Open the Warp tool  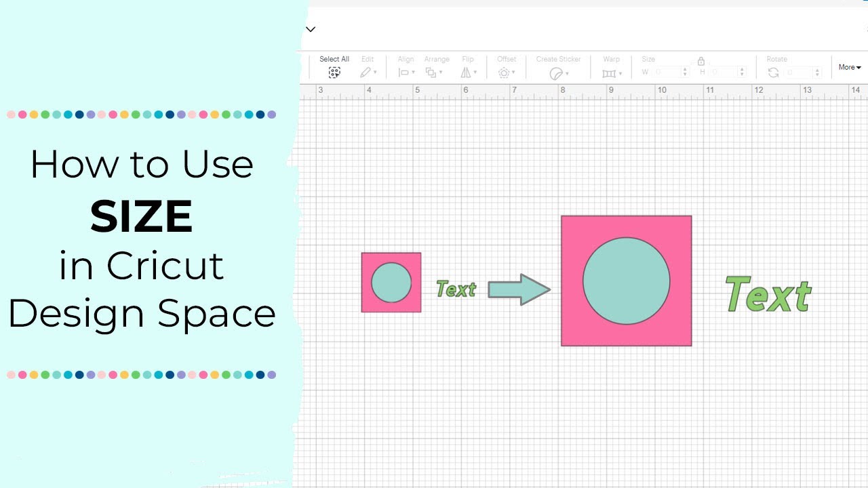tap(612, 73)
